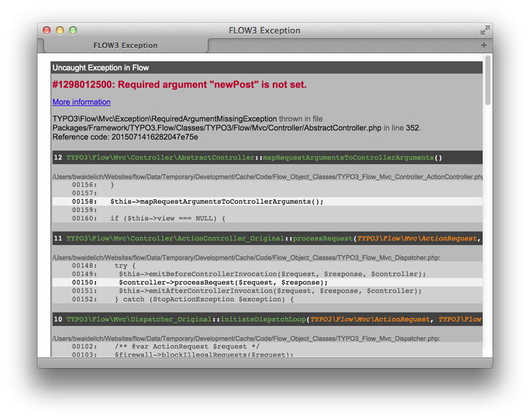530x420 pixels.
Task: Click stack frame 12 mapRequestArgumentsToControllerArguments header
Action: (x=268, y=158)
